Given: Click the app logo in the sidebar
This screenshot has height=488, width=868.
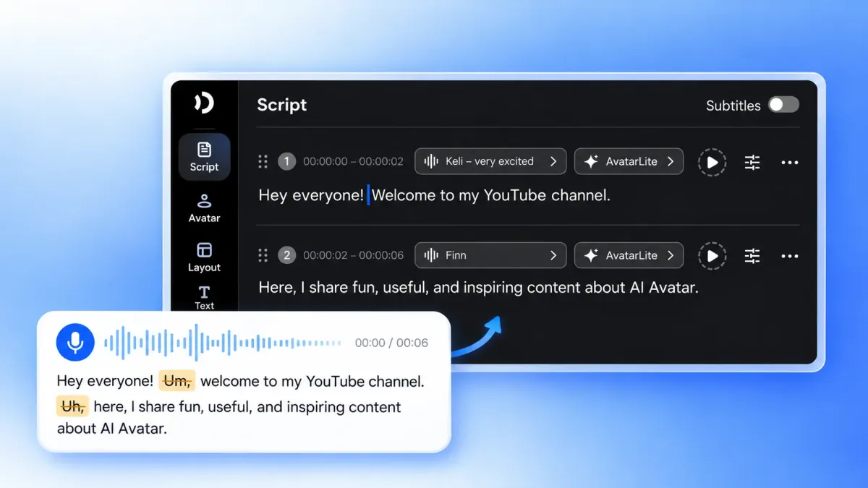Looking at the screenshot, I should (x=204, y=103).
